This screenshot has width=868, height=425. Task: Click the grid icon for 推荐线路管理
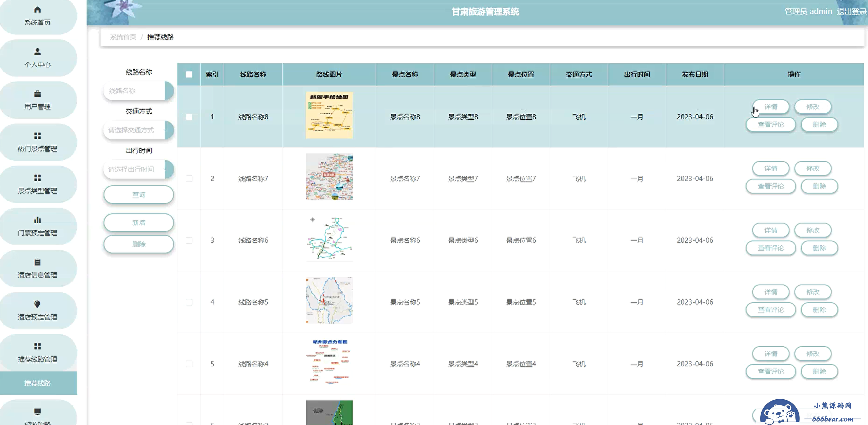point(37,346)
